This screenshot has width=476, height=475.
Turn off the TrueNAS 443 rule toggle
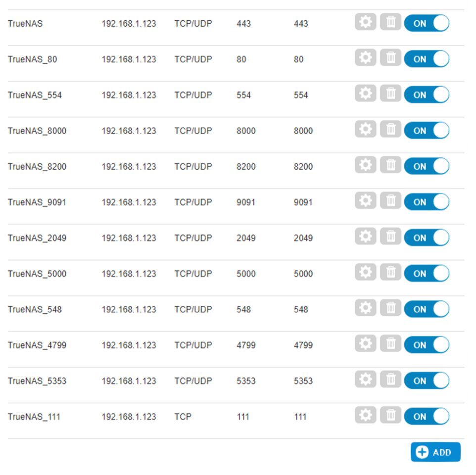(x=427, y=23)
